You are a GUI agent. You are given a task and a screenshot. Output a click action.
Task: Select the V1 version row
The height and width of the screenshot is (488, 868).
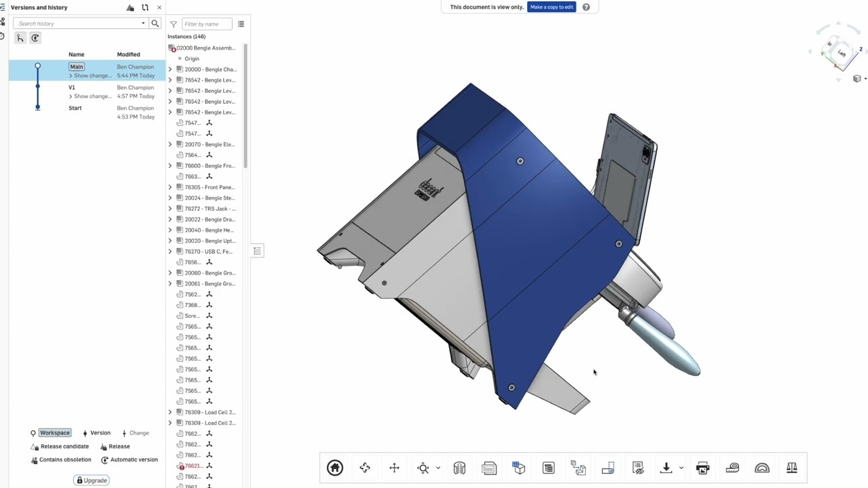coord(87,91)
